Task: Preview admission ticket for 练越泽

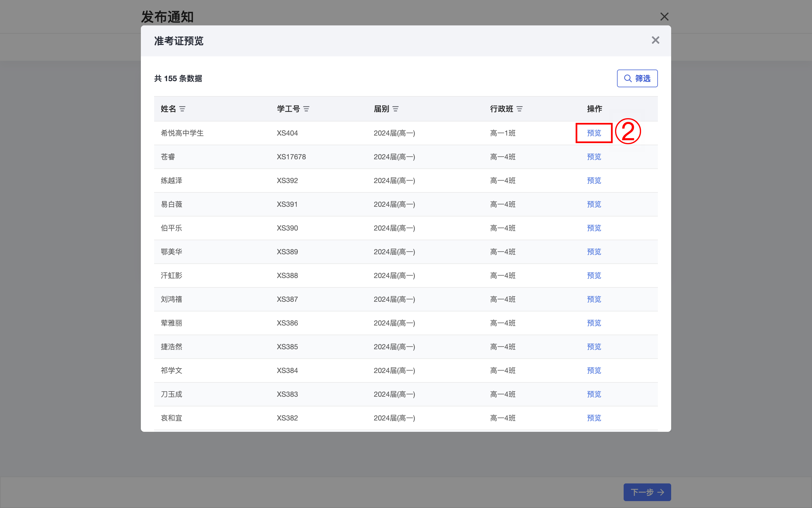Action: [x=594, y=181]
